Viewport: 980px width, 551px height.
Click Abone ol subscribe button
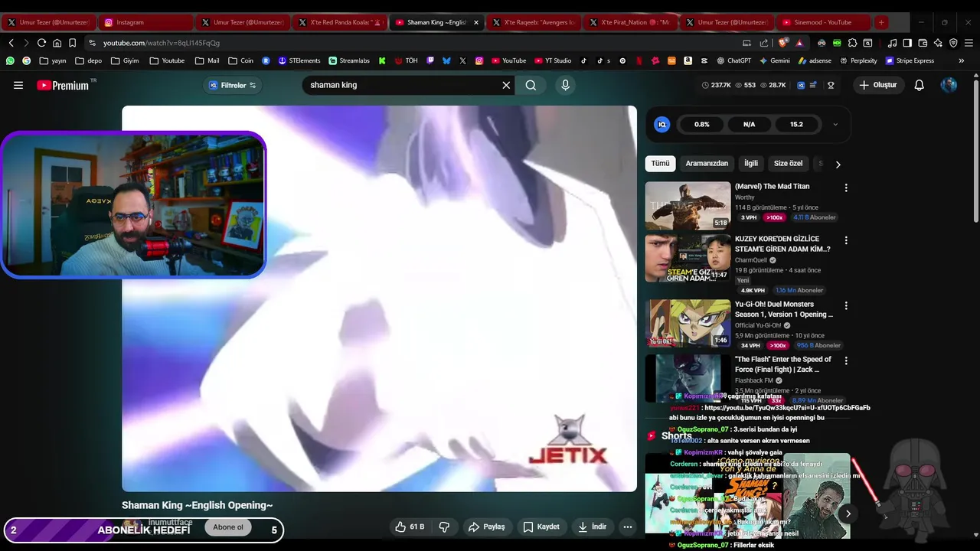click(228, 527)
